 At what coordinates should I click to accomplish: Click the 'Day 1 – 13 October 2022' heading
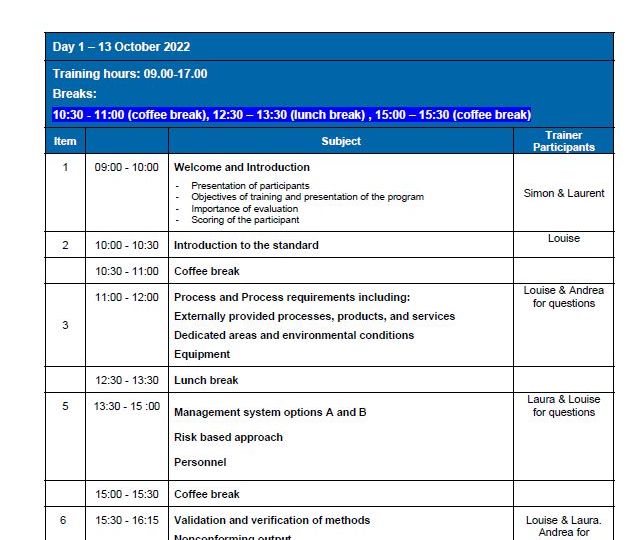[x=121, y=47]
